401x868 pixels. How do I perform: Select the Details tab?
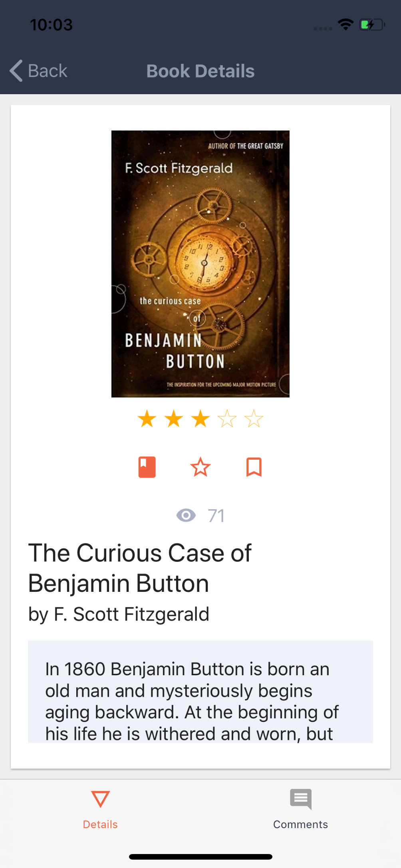click(x=100, y=809)
